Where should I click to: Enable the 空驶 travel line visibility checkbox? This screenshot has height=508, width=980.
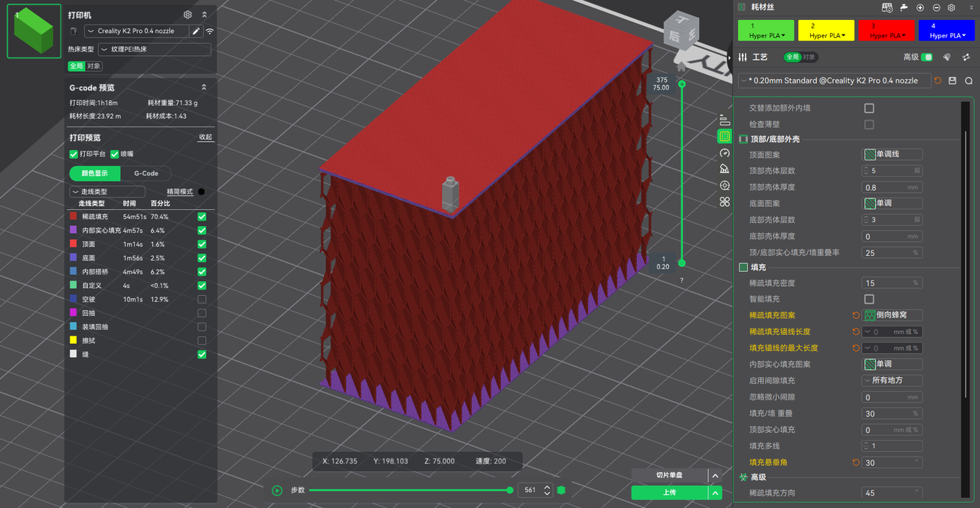coord(202,300)
